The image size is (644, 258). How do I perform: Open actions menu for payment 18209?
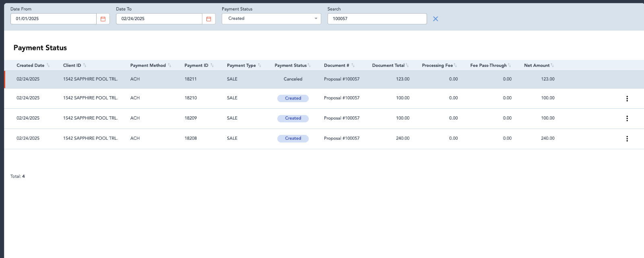pyautogui.click(x=627, y=118)
